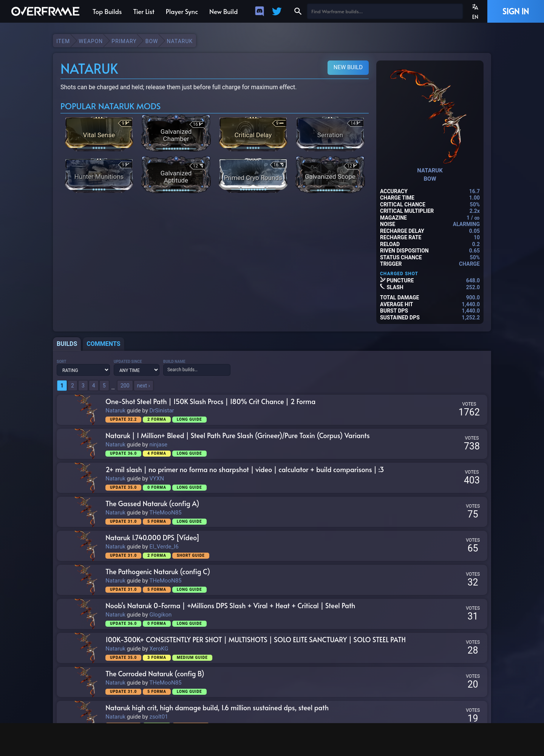Go to the NATARUK breadcrumb
544x756 pixels.
pos(180,41)
